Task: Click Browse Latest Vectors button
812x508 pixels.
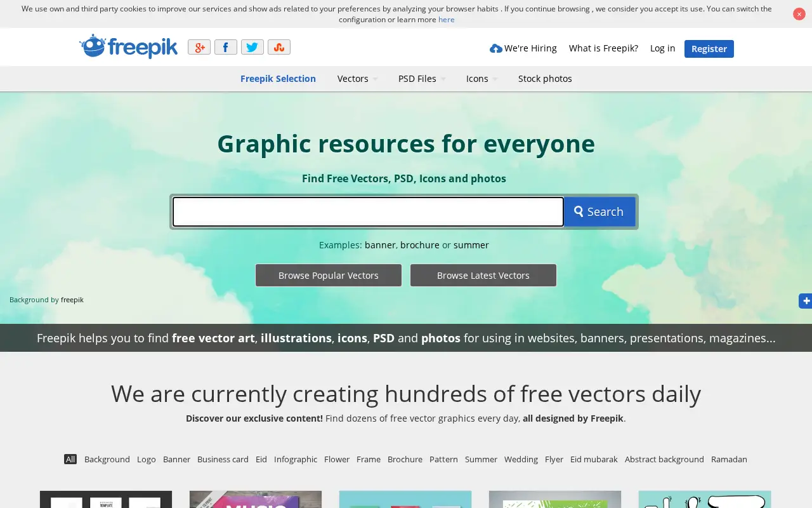Action: pos(483,276)
